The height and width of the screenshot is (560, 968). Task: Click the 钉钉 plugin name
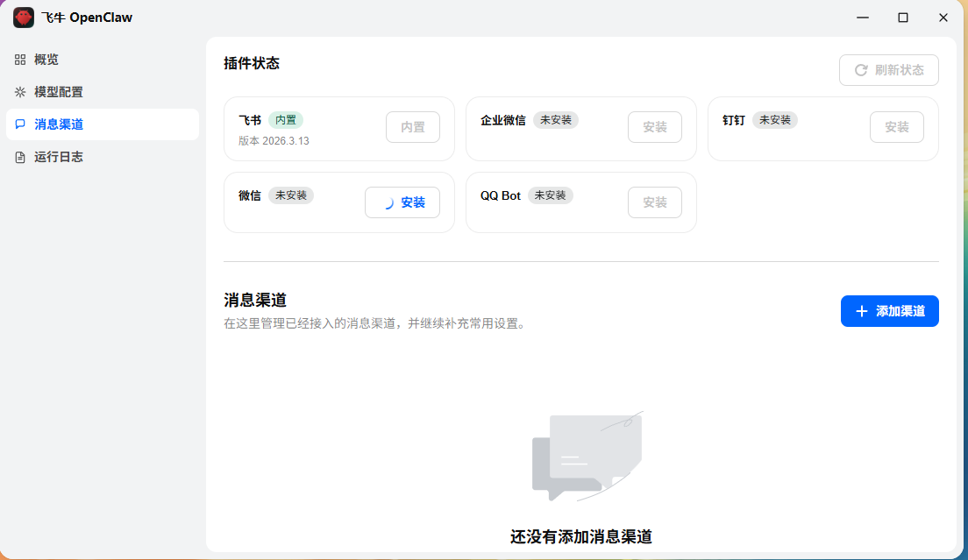pos(734,120)
